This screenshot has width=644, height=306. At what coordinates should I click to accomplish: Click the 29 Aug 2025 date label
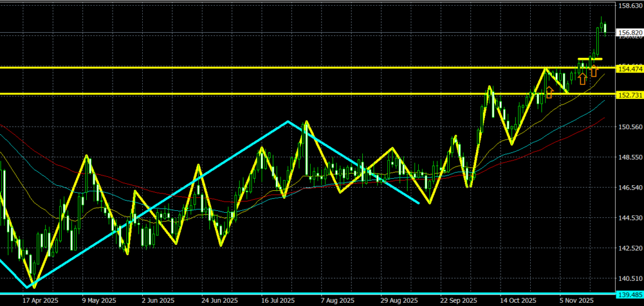pos(400,300)
